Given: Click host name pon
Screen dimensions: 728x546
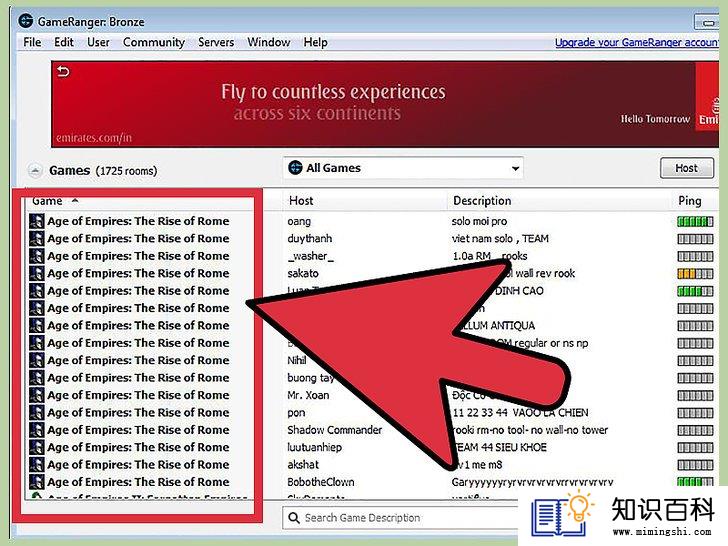Looking at the screenshot, I should pyautogui.click(x=296, y=413).
